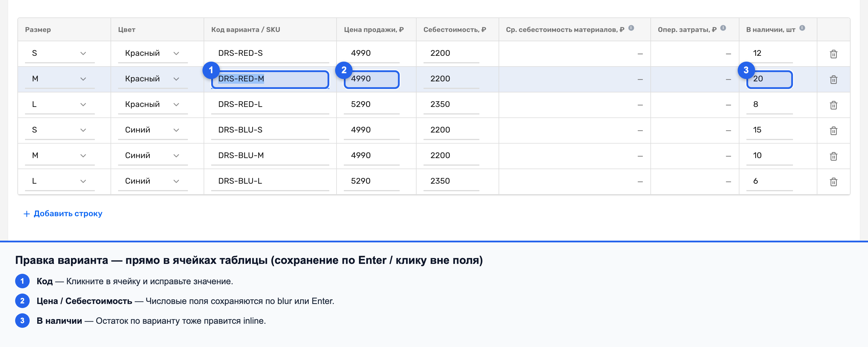This screenshot has height=347, width=868.
Task: Click the В наличии, шт header text
Action: (771, 30)
